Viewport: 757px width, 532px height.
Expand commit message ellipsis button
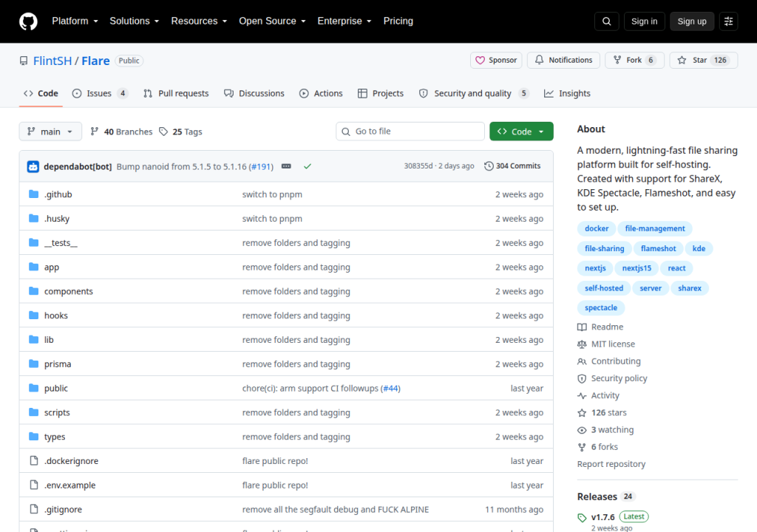[286, 166]
